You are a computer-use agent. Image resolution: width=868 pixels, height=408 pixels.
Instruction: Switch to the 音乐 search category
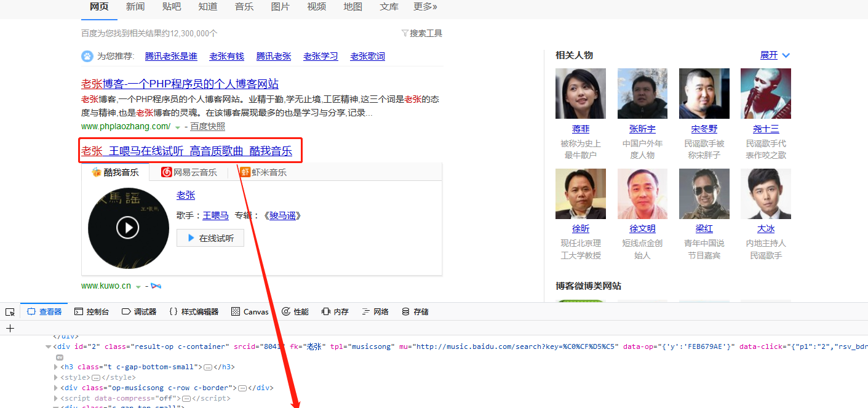[244, 7]
